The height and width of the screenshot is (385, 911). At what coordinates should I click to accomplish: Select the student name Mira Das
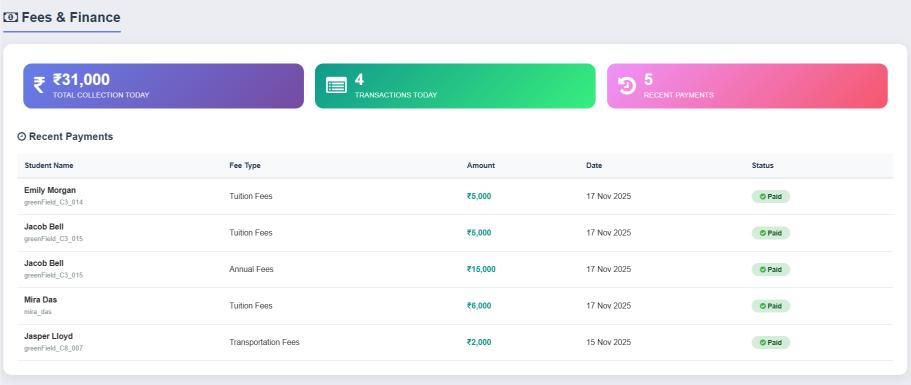click(x=41, y=300)
